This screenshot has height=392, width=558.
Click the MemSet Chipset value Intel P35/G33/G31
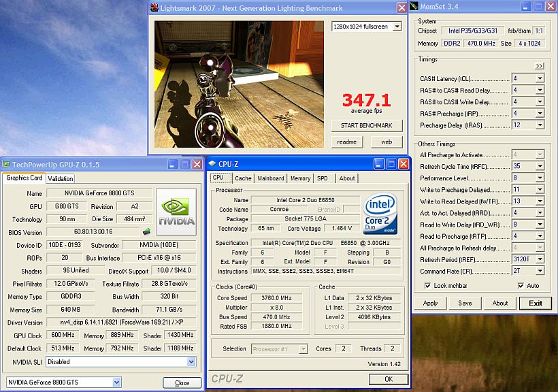click(x=473, y=31)
